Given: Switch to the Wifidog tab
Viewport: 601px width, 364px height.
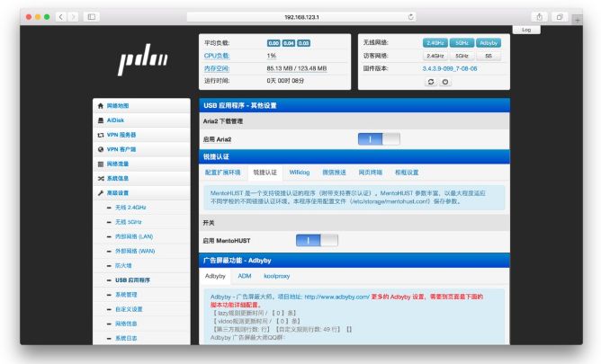Looking at the screenshot, I should (x=300, y=173).
